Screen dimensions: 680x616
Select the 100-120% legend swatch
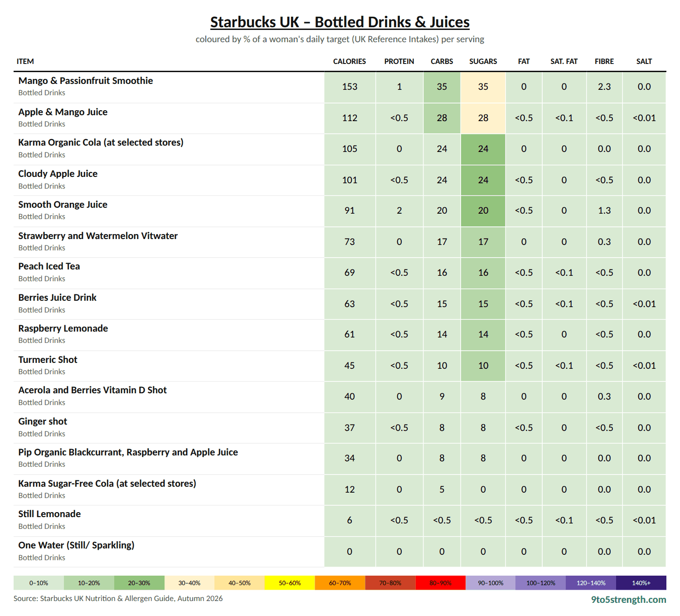(541, 583)
